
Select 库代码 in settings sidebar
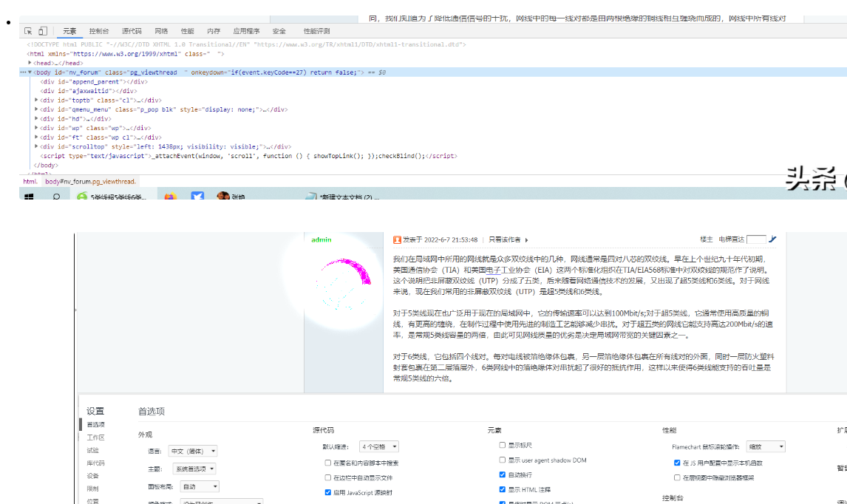point(95,463)
